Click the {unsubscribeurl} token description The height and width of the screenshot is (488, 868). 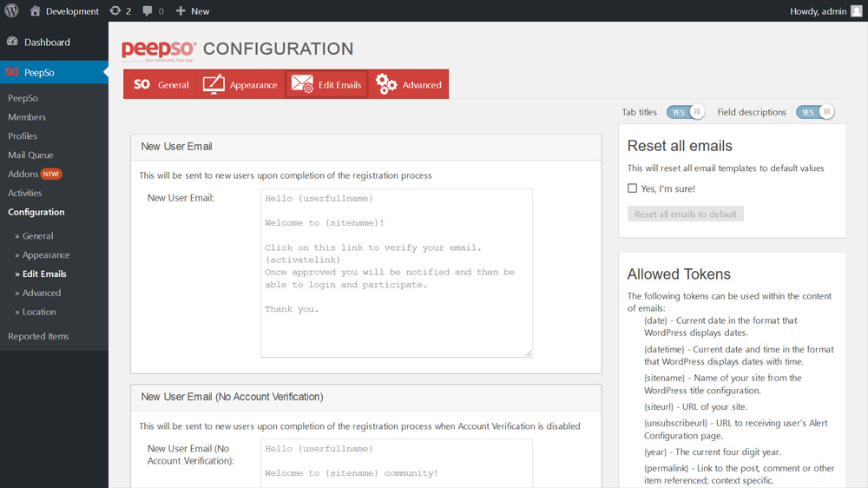(x=736, y=429)
